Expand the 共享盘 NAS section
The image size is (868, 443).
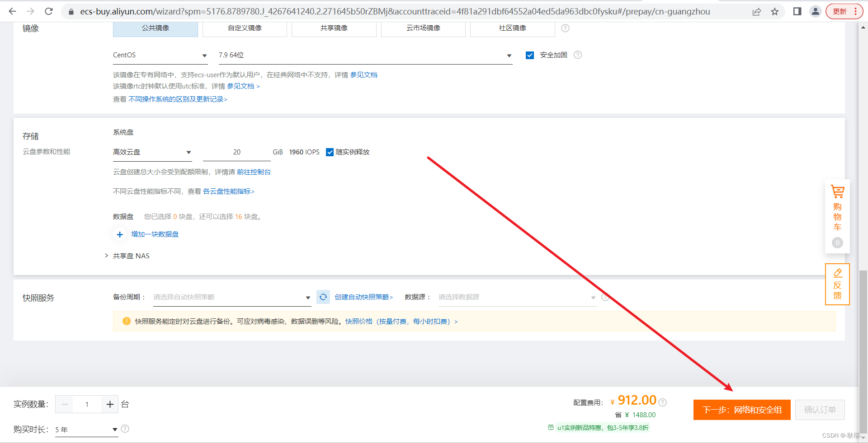(127, 256)
